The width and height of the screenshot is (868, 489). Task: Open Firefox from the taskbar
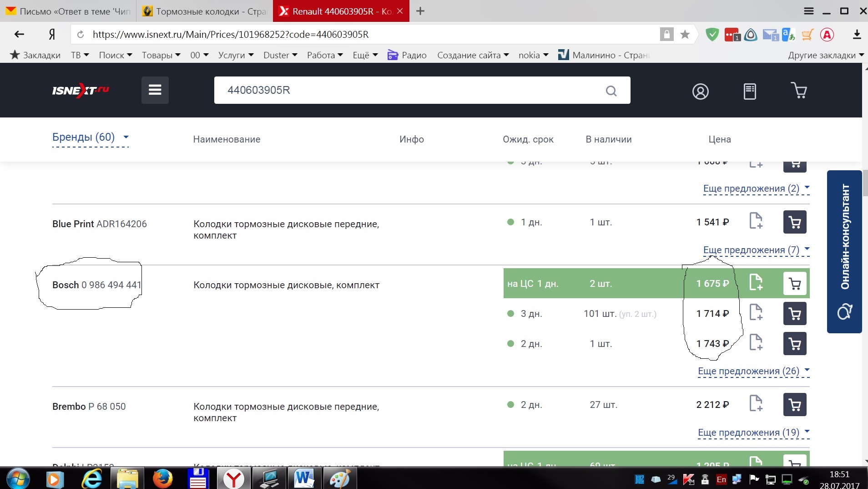coord(162,479)
